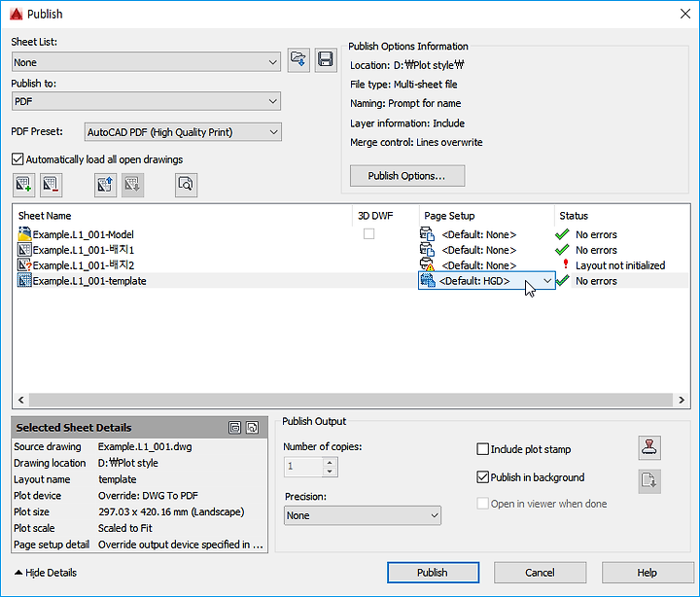This screenshot has width=700, height=597.
Task: Enable the 3D DWF checkbox for Model sheet
Action: point(368,234)
